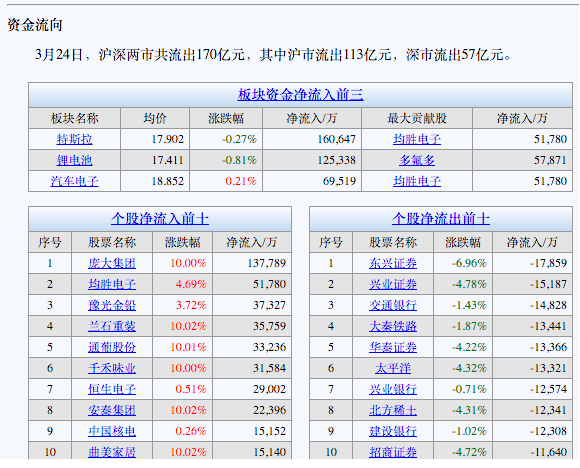
Task: Select the 31,584 inflow for 千禾味业
Action: (269, 368)
